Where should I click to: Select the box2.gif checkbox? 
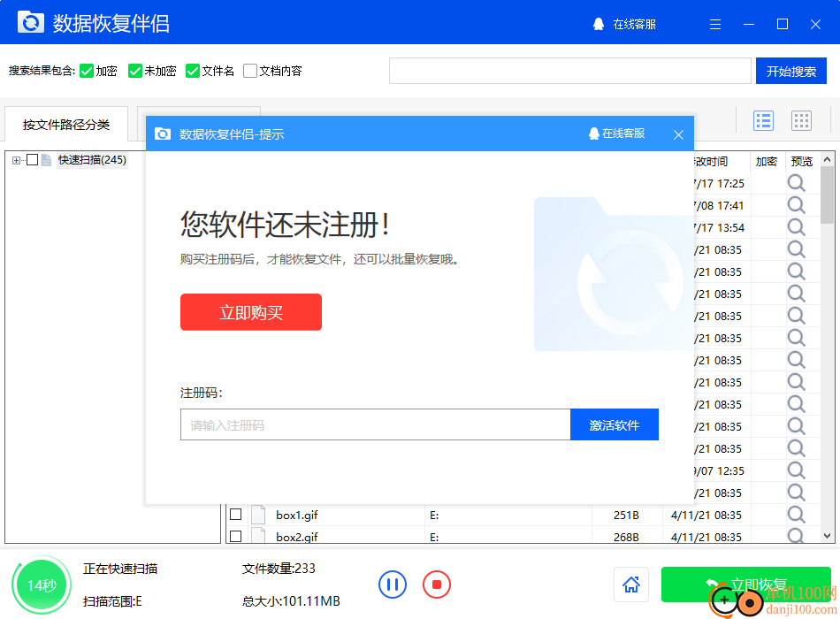tap(236, 536)
